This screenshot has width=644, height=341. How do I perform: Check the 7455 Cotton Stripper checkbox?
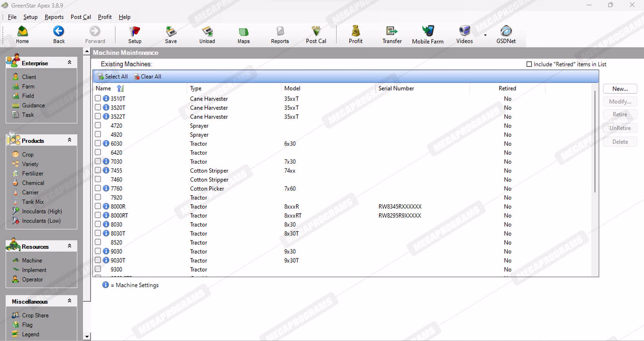tap(98, 170)
